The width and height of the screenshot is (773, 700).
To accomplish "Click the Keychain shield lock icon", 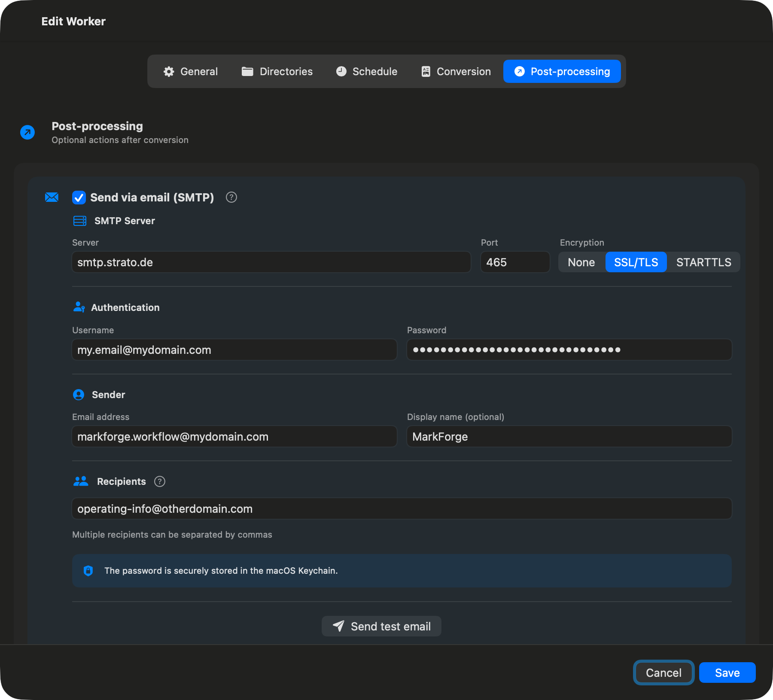I will pyautogui.click(x=88, y=570).
